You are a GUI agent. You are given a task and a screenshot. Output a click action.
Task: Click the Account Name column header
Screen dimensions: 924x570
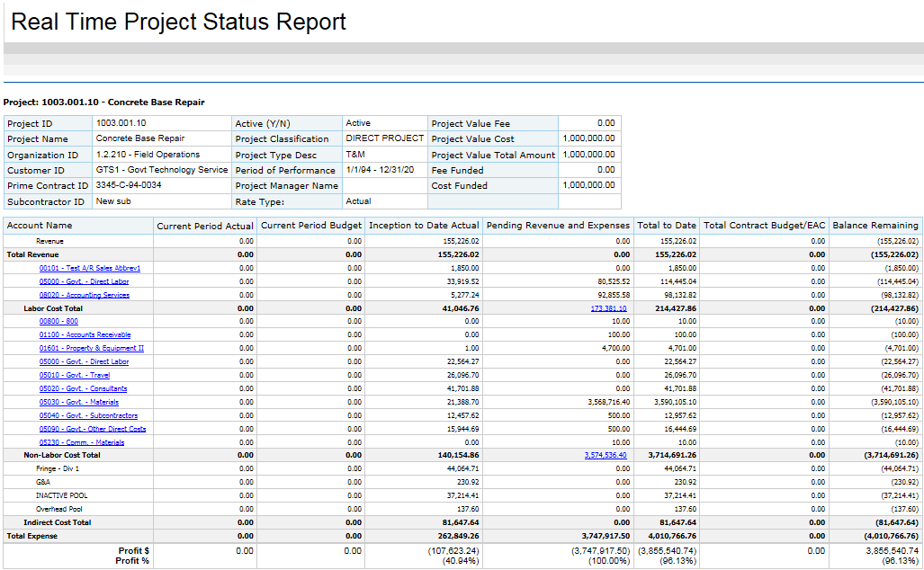[40, 226]
